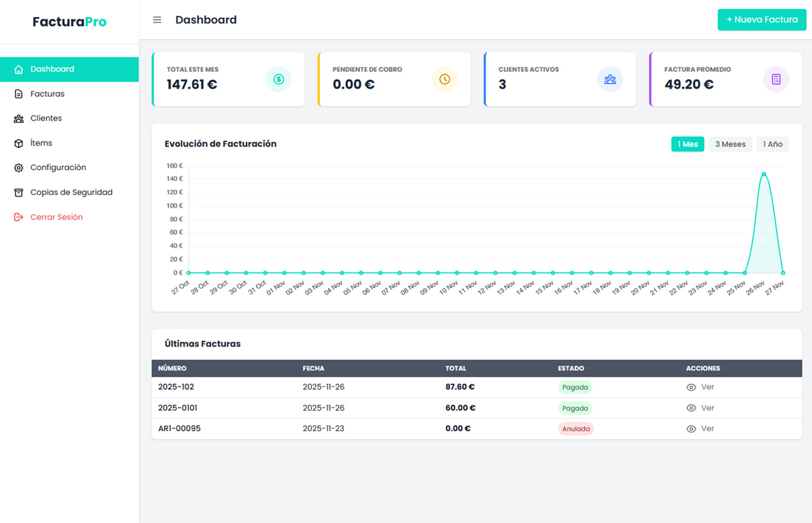The height and width of the screenshot is (523, 812).
Task: Click the dollar icon in Total Este Mes card
Action: point(279,79)
